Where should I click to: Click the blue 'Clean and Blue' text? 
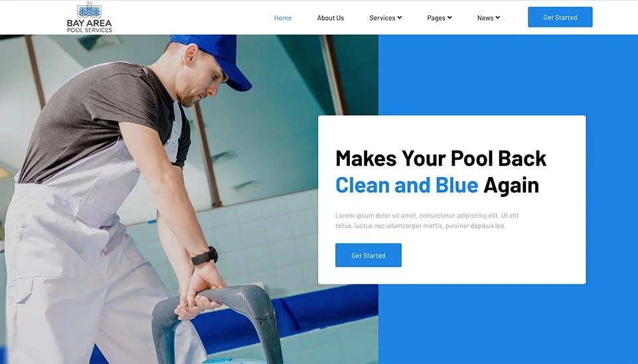tap(406, 185)
